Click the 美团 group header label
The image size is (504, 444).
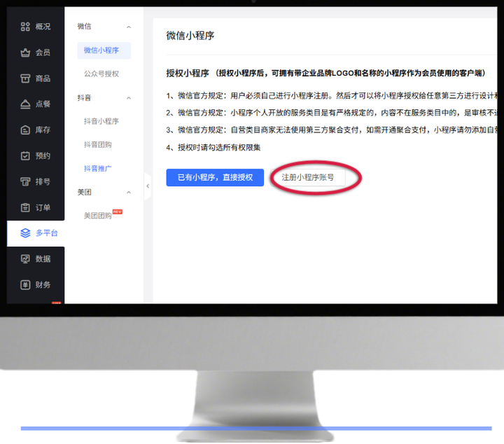[x=84, y=193]
